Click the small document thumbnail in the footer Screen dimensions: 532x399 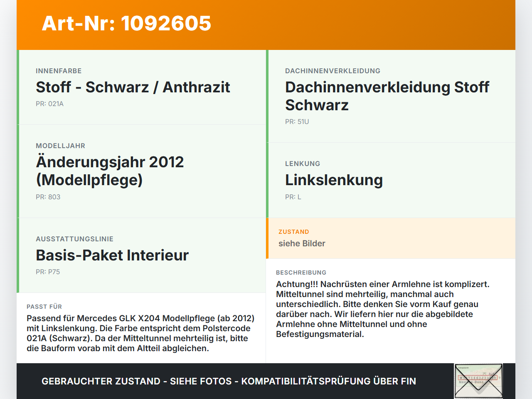(478, 381)
